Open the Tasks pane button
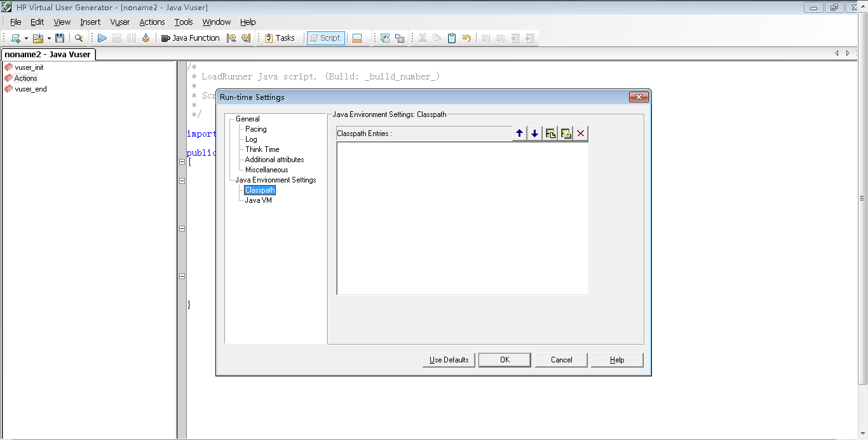The image size is (868, 440). 280,38
